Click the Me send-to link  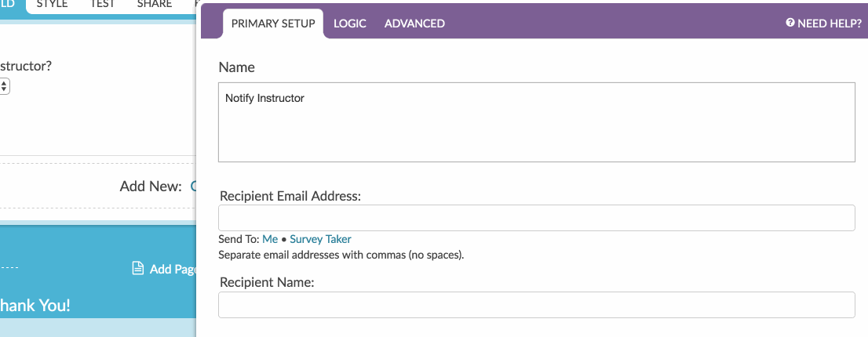270,239
